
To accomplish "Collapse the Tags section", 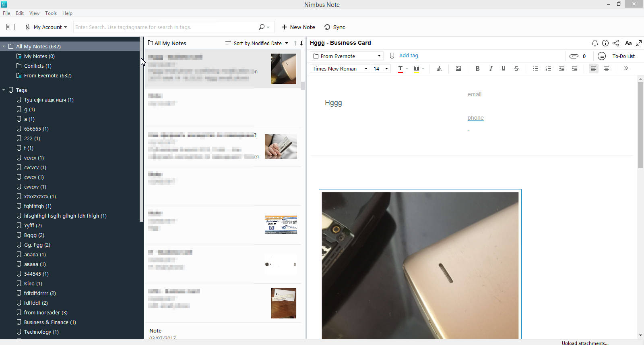I will 4,90.
